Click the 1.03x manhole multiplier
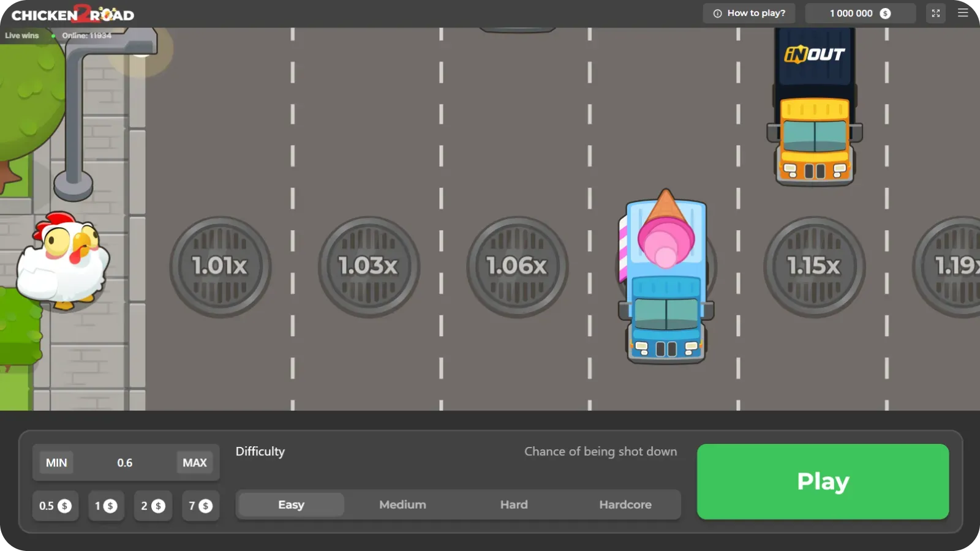980x551 pixels. 369,266
